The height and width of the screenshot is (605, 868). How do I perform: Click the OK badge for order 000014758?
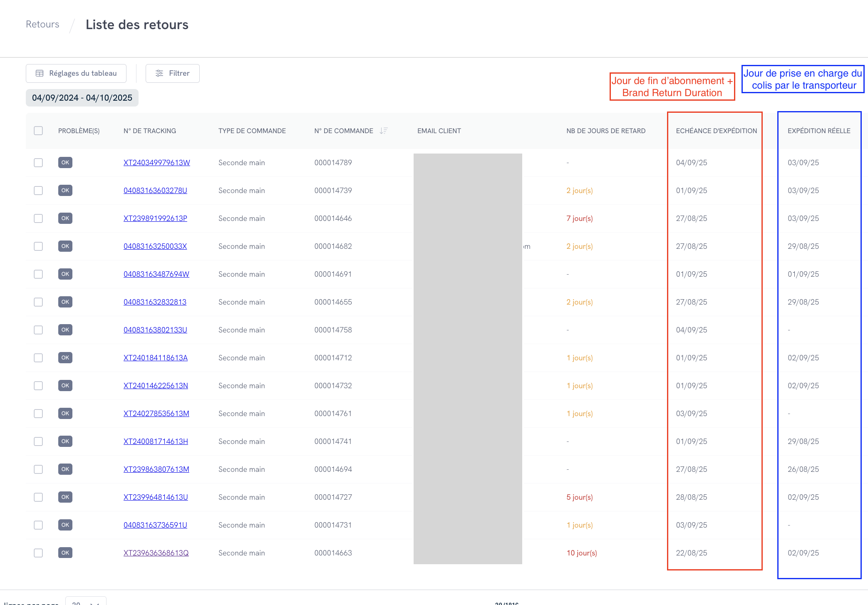click(x=65, y=330)
